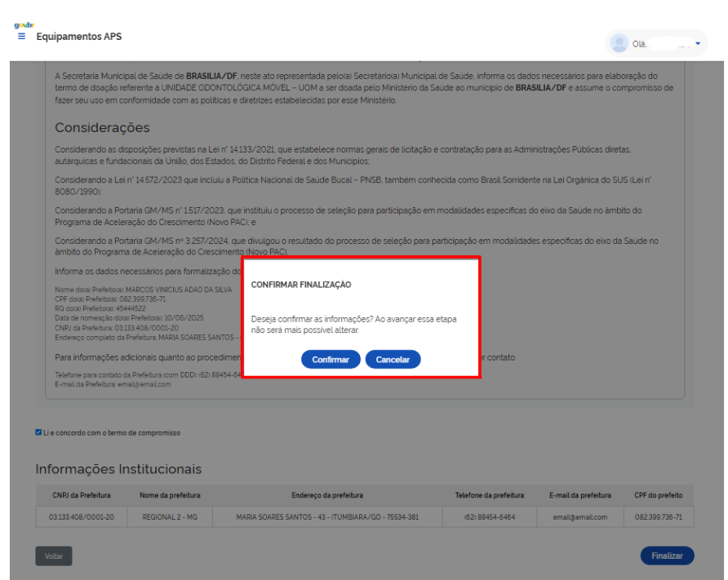Click the 'E-mail da prefeitura' column header
This screenshot has width=728, height=580.
[579, 495]
